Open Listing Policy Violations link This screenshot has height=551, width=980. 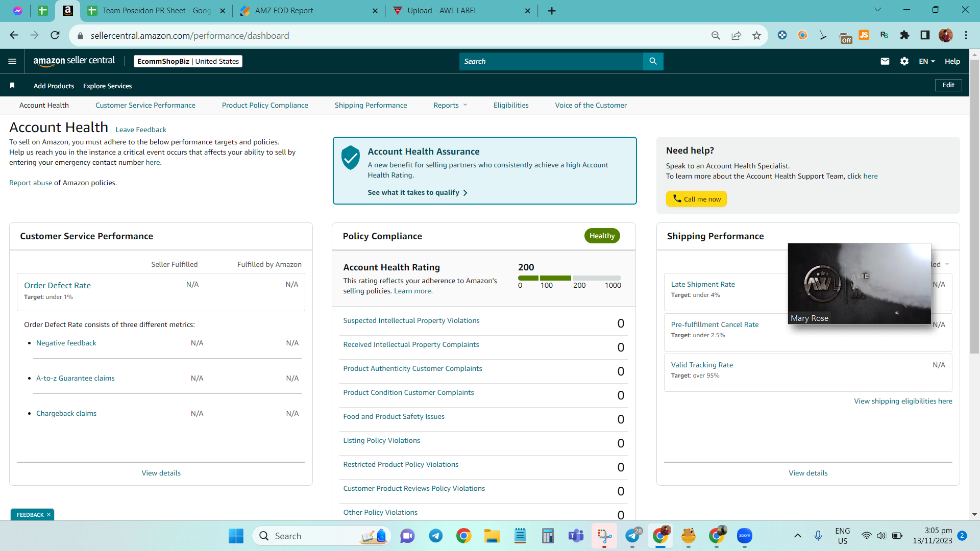[382, 440]
